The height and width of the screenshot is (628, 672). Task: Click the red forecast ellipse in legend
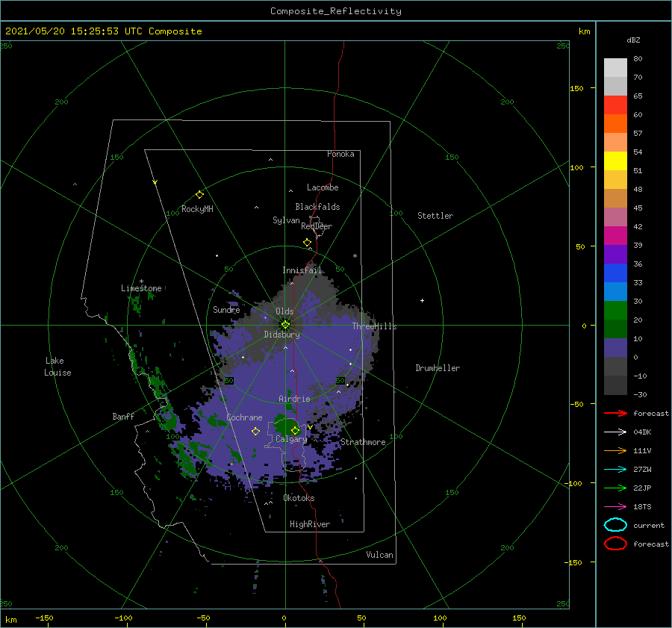click(615, 544)
